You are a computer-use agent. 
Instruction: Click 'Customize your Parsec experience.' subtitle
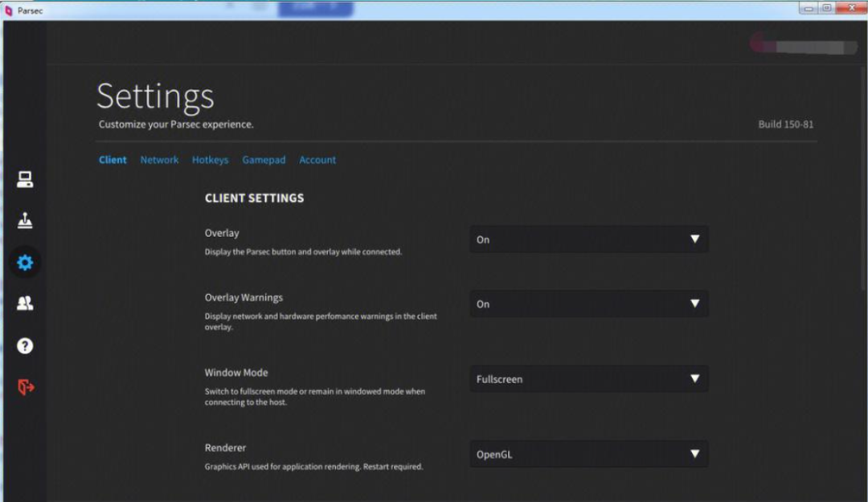click(x=176, y=124)
